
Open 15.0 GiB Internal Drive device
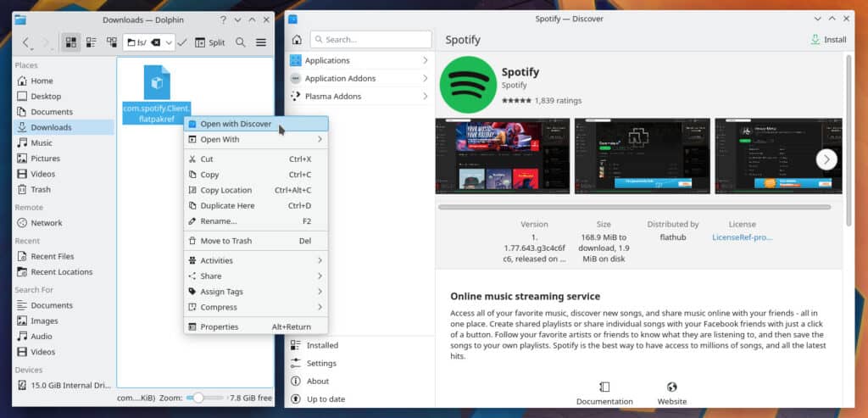pos(64,385)
